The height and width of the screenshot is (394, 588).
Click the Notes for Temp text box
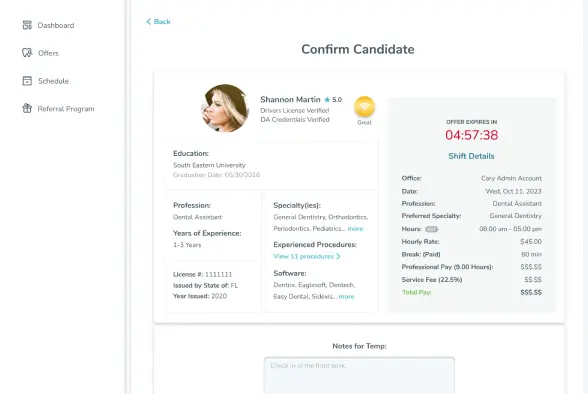click(359, 376)
